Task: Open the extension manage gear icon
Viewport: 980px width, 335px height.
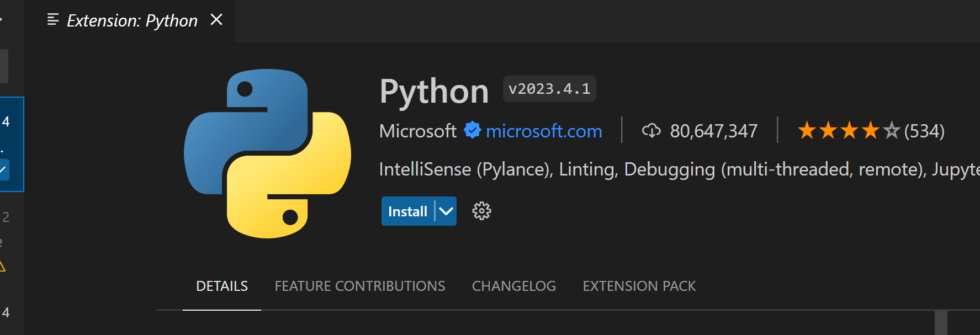Action: tap(481, 211)
